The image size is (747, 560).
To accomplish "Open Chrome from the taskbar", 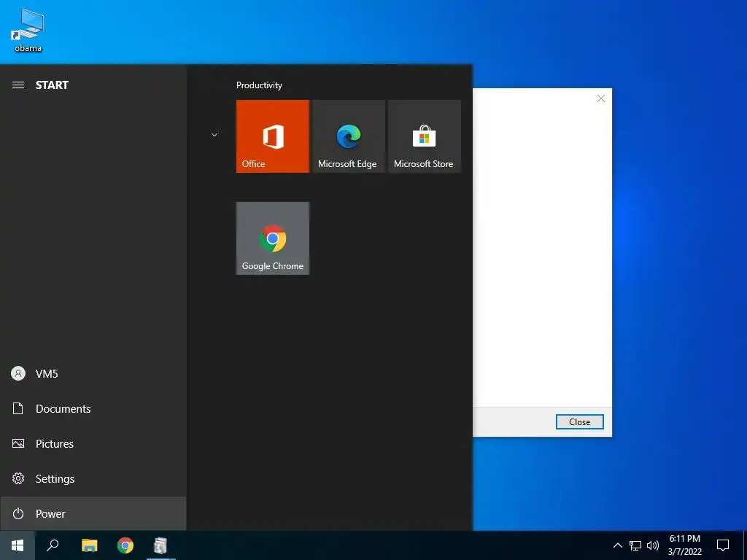I will tap(125, 545).
